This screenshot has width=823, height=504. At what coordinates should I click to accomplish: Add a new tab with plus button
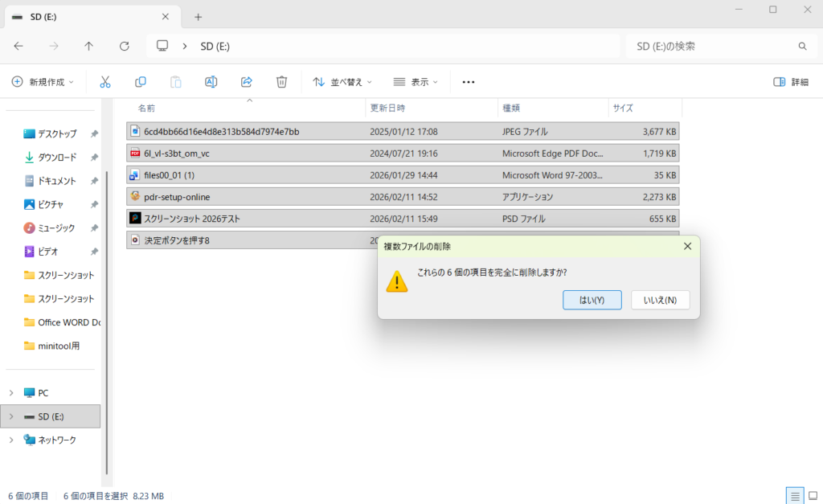pyautogui.click(x=199, y=17)
